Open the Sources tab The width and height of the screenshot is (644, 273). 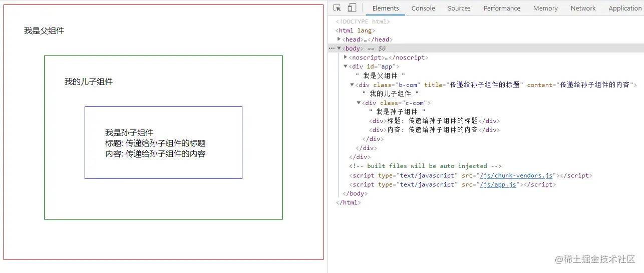point(459,8)
